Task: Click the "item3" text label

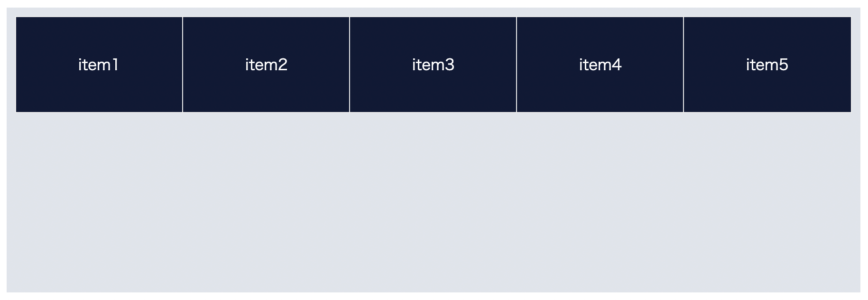Action: coord(433,65)
